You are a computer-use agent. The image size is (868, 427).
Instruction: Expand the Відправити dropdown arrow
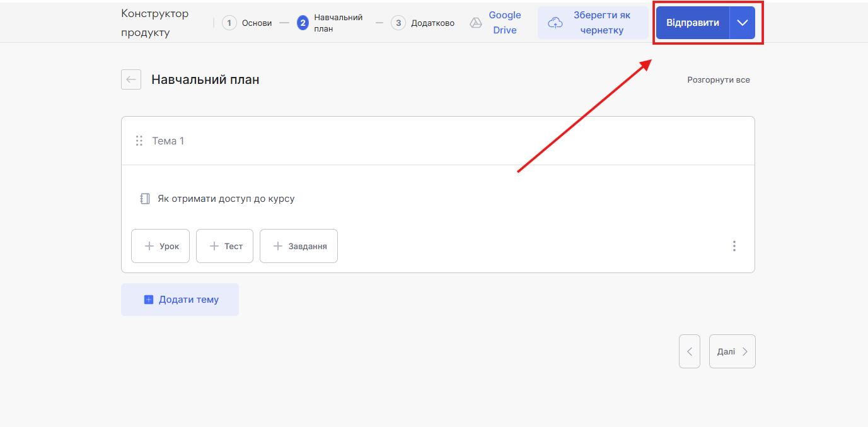[743, 23]
